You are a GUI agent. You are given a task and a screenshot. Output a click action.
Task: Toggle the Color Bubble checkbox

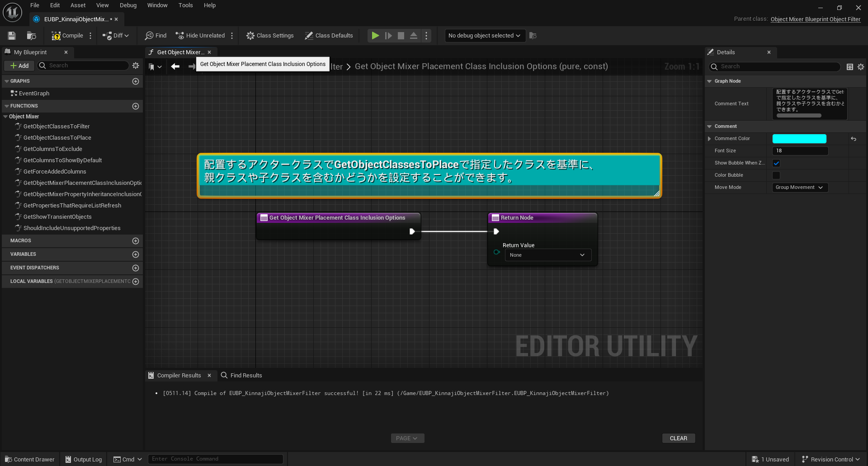click(776, 175)
